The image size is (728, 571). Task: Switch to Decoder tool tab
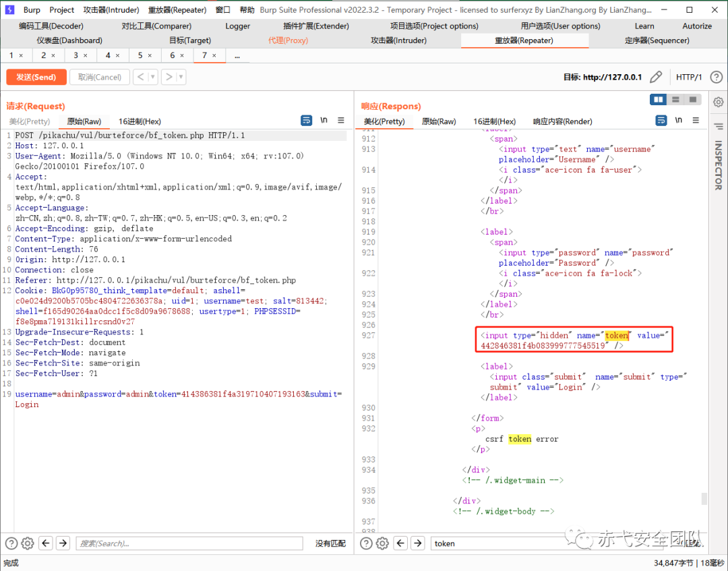click(x=51, y=26)
